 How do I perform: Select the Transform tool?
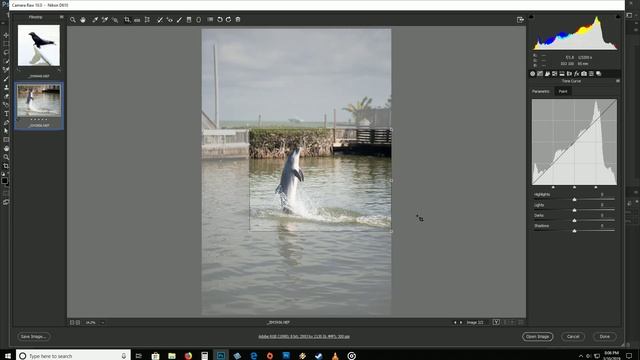147,20
